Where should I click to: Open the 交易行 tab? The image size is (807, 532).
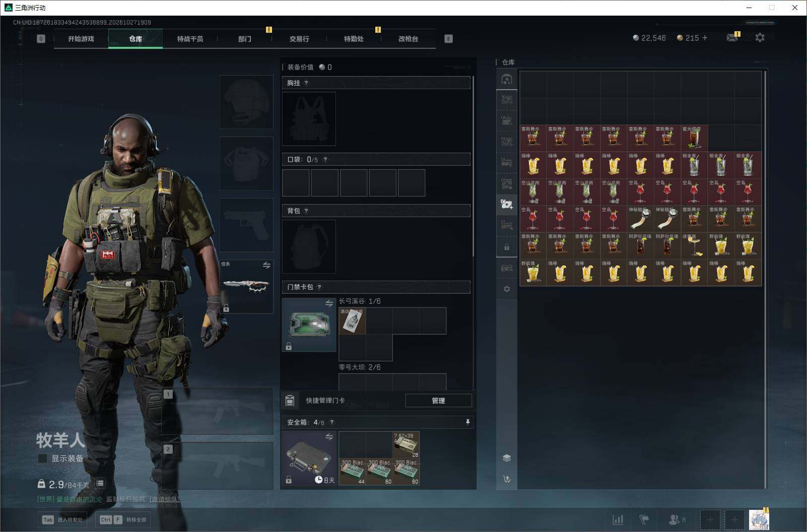[299, 39]
